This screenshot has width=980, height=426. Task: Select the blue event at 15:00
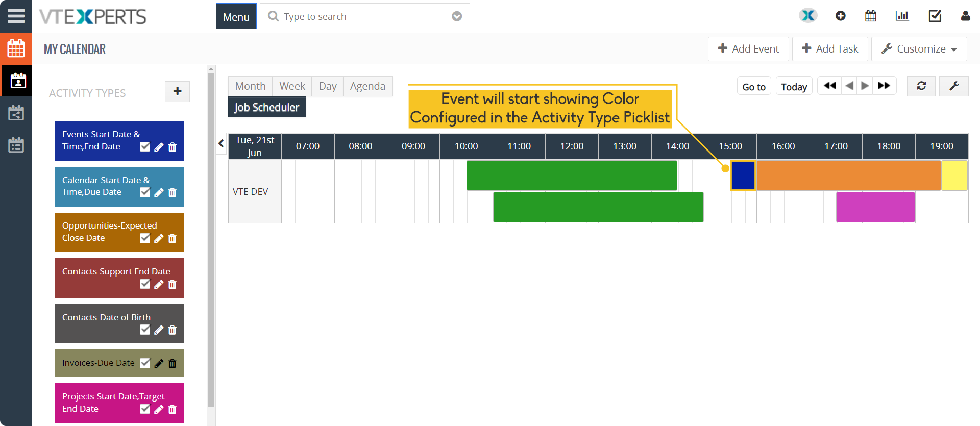click(x=743, y=176)
